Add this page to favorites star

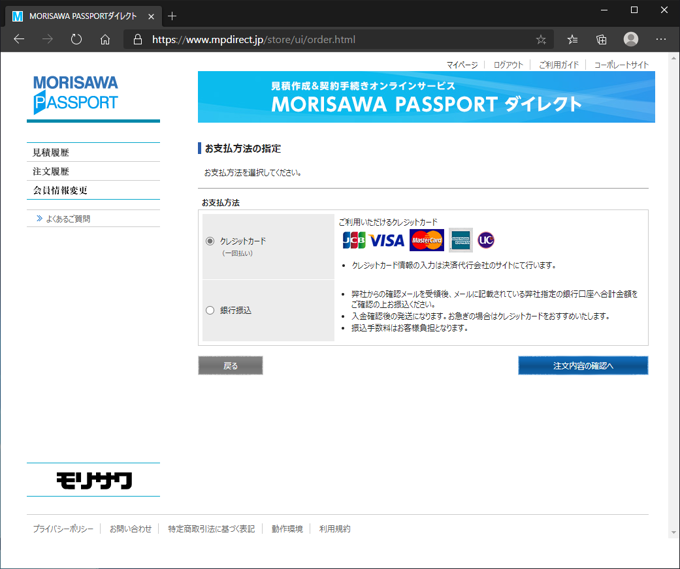[541, 40]
